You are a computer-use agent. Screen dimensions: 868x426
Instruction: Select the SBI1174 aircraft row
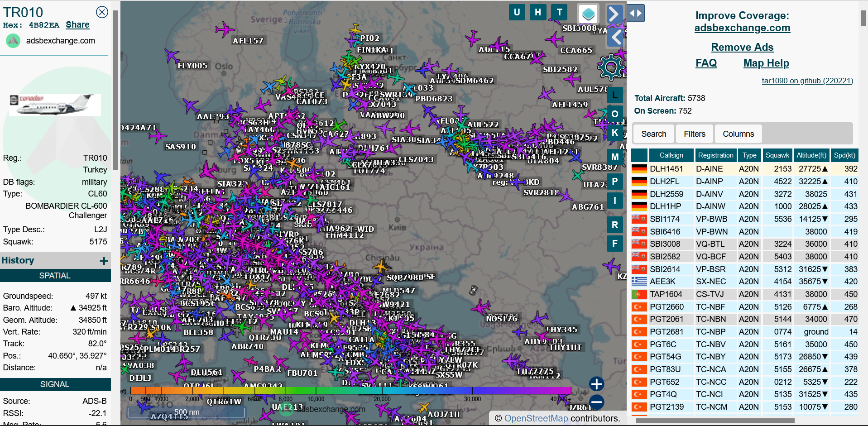744,219
